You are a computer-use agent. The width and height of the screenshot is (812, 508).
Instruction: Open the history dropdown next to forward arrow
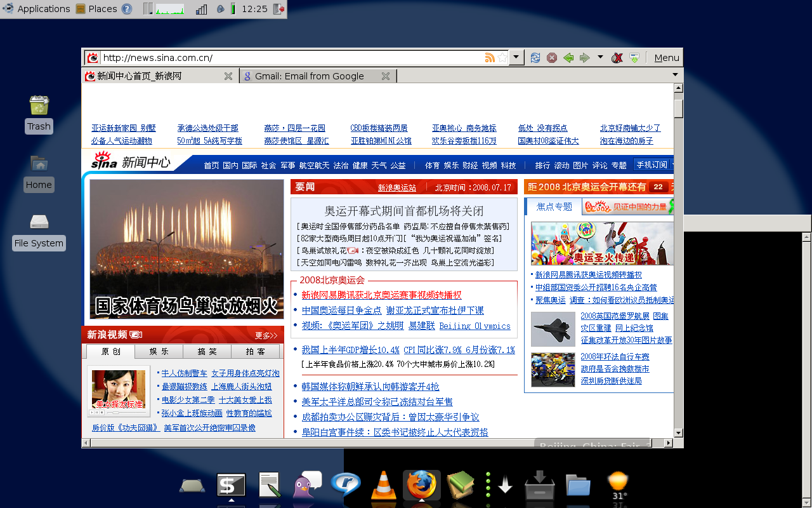click(600, 57)
